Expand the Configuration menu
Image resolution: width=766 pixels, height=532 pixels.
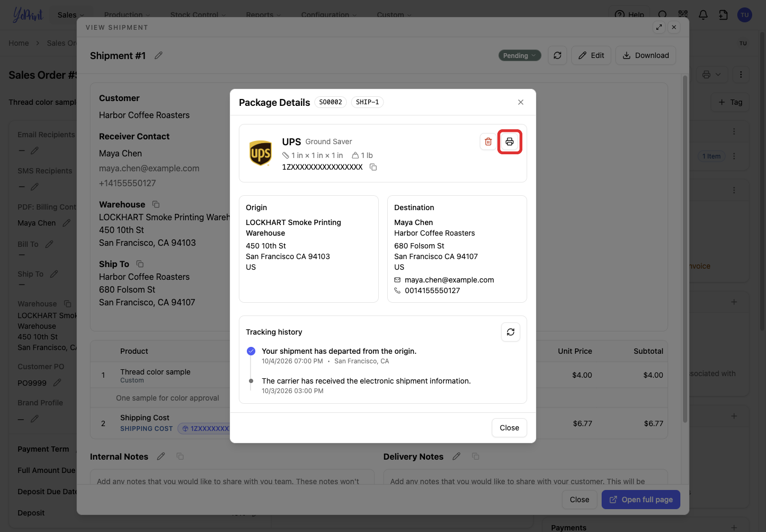(x=329, y=15)
